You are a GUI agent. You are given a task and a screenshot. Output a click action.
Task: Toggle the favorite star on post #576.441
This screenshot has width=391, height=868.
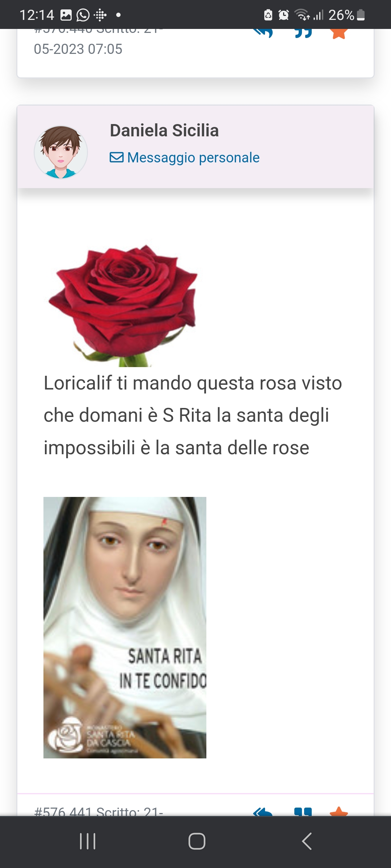339,811
